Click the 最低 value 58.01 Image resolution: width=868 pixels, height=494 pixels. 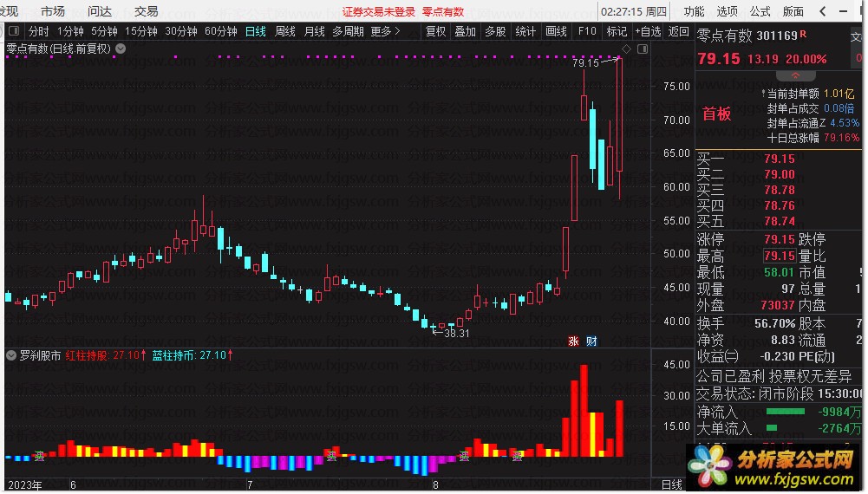click(x=779, y=272)
